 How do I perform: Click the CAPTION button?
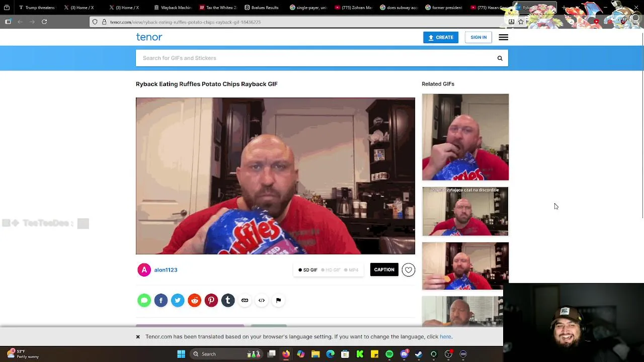coord(384,270)
